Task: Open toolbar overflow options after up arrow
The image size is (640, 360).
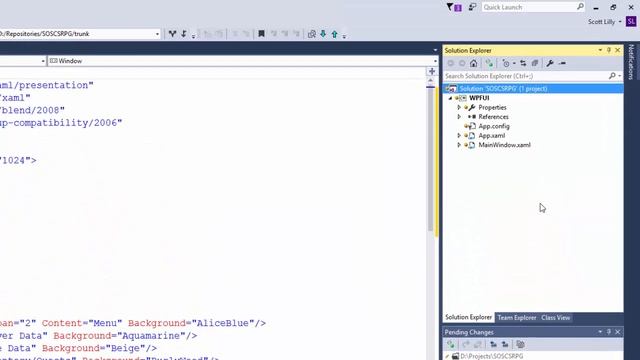Action: [x=344, y=36]
